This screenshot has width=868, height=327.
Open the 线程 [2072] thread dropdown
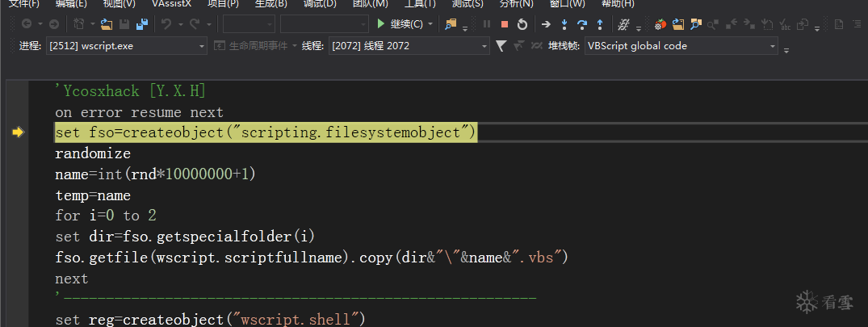click(409, 46)
